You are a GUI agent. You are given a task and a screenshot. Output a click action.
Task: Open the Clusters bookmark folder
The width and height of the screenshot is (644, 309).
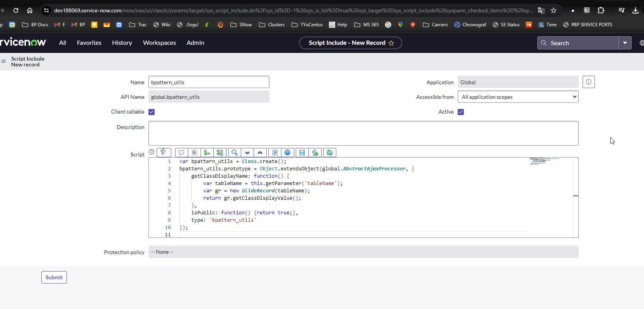point(272,25)
